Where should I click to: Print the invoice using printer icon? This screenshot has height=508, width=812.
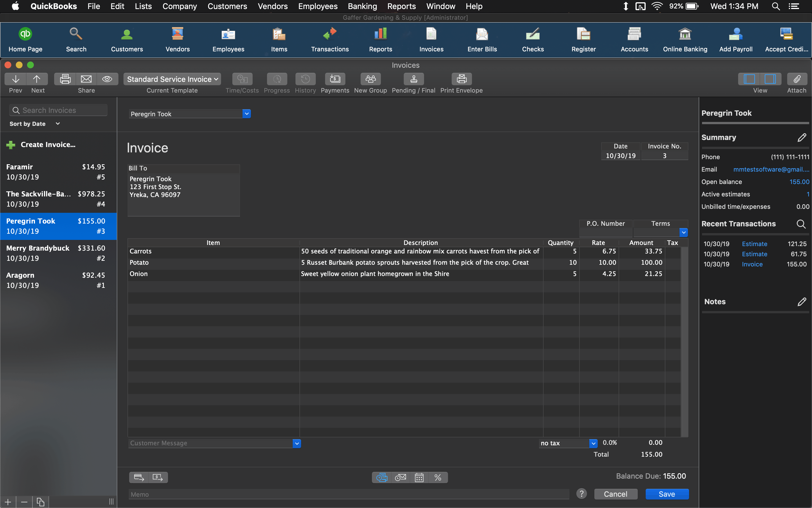pos(65,79)
